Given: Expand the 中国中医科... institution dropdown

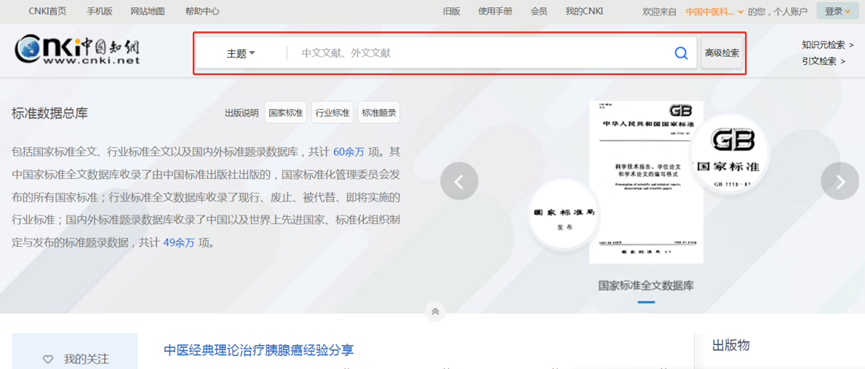Looking at the screenshot, I should 714,12.
